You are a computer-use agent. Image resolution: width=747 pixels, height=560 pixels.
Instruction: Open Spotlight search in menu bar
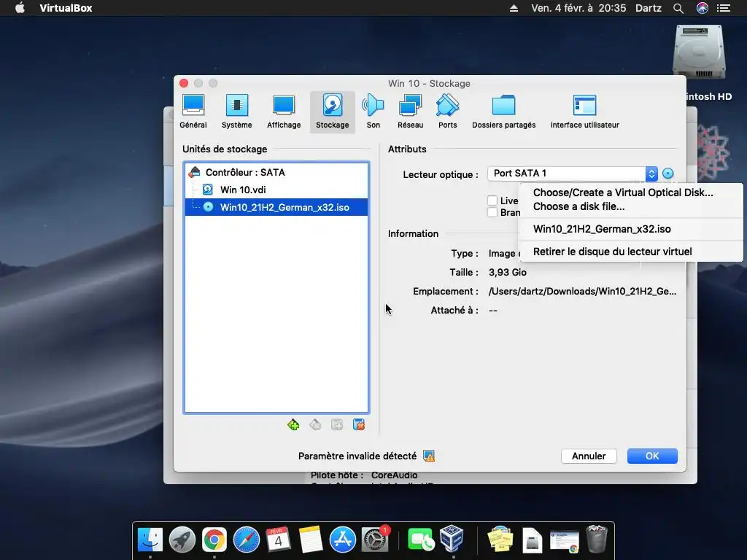click(678, 8)
